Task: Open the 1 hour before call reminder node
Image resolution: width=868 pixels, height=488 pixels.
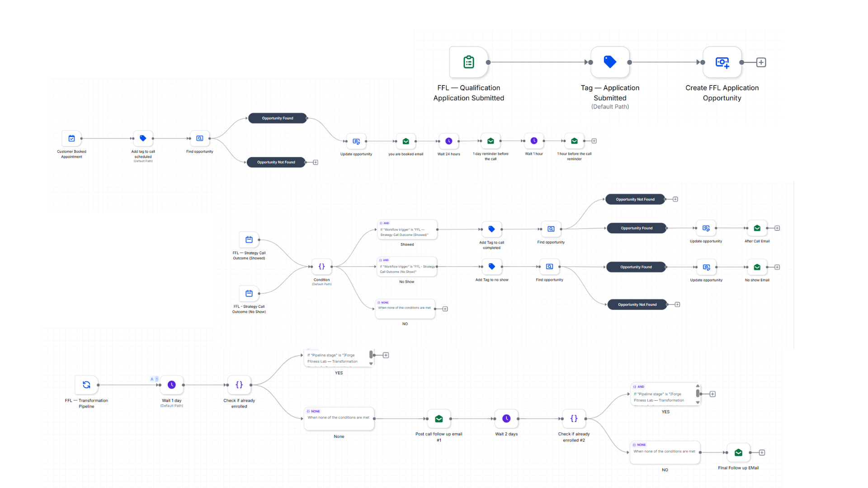Action: tap(574, 141)
